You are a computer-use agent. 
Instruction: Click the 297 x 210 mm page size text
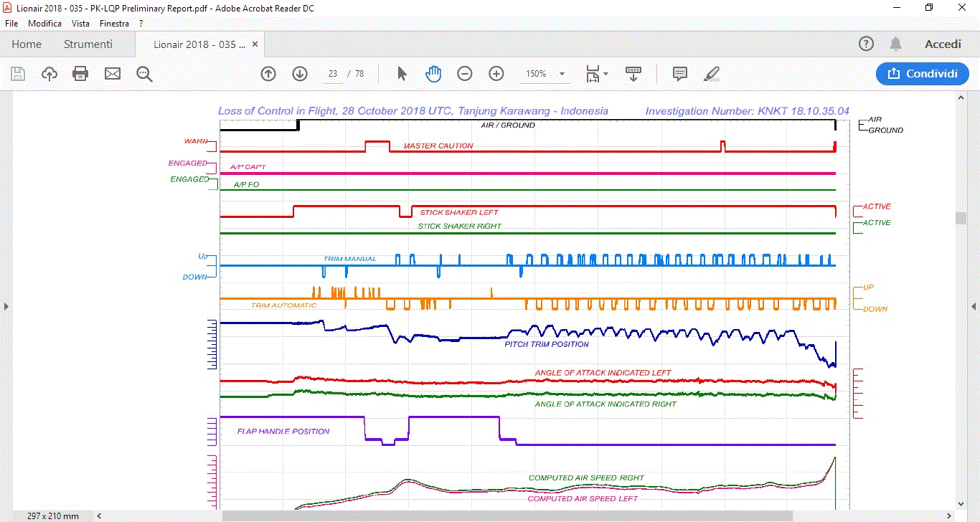[x=53, y=516]
